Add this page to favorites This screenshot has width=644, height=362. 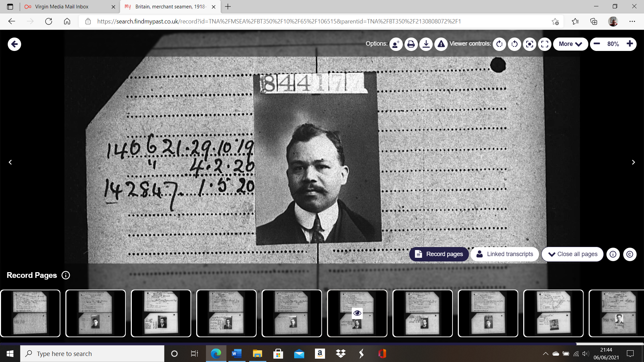pos(555,21)
